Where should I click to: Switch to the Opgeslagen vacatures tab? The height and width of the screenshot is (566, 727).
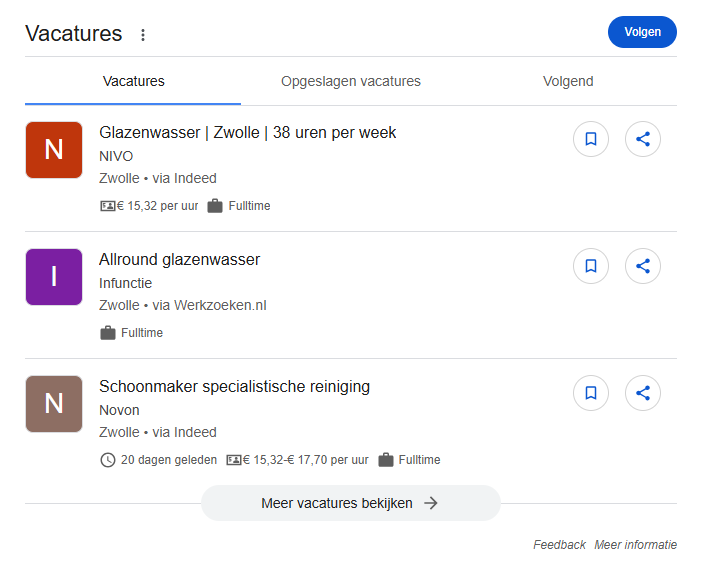[351, 82]
